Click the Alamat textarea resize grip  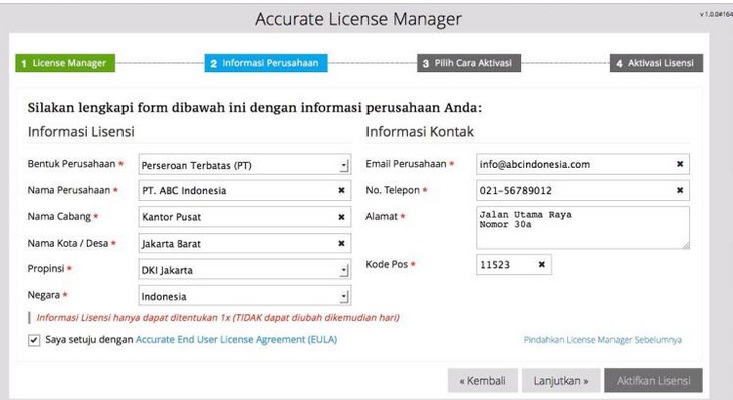685,245
